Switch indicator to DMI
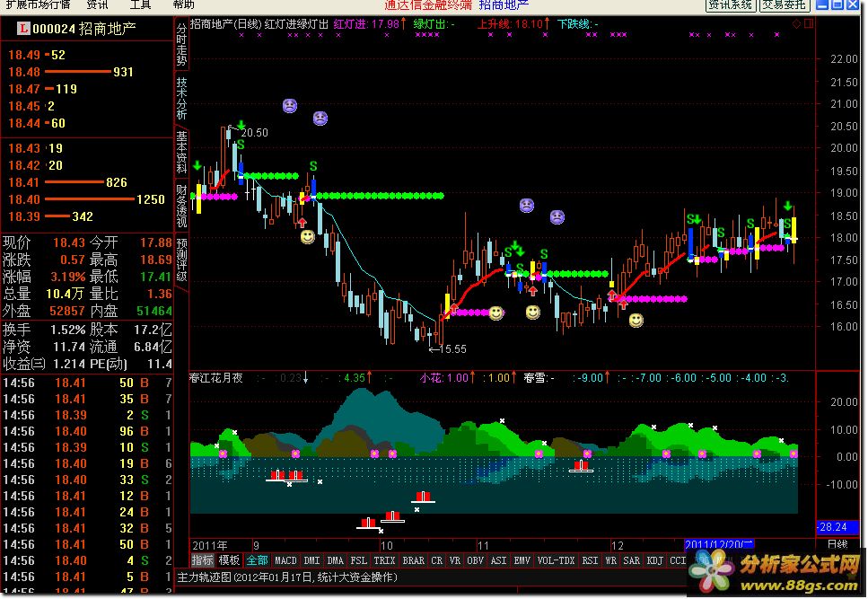 point(311,560)
